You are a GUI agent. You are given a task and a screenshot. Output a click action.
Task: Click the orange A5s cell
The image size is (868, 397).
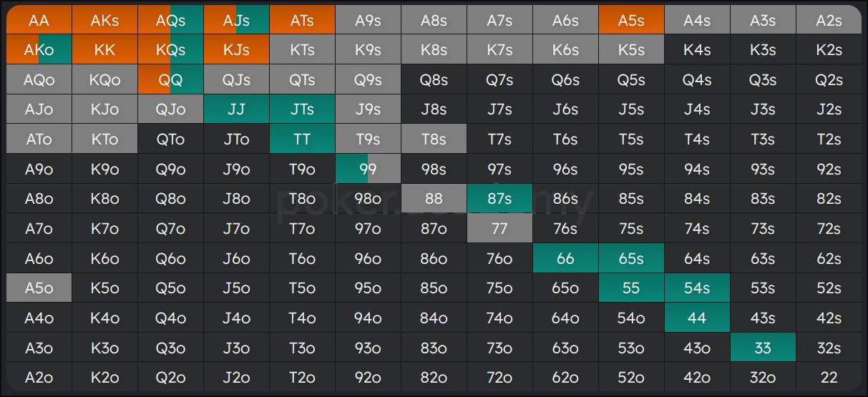pyautogui.click(x=631, y=20)
